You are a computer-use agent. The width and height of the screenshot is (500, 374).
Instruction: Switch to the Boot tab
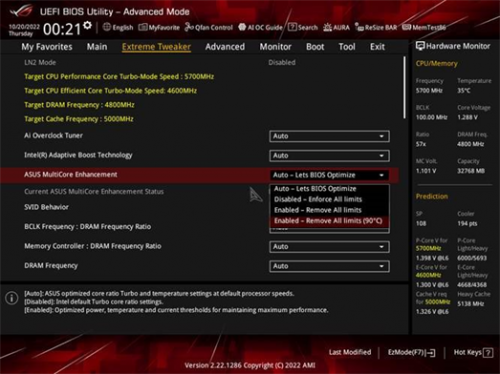pos(315,47)
